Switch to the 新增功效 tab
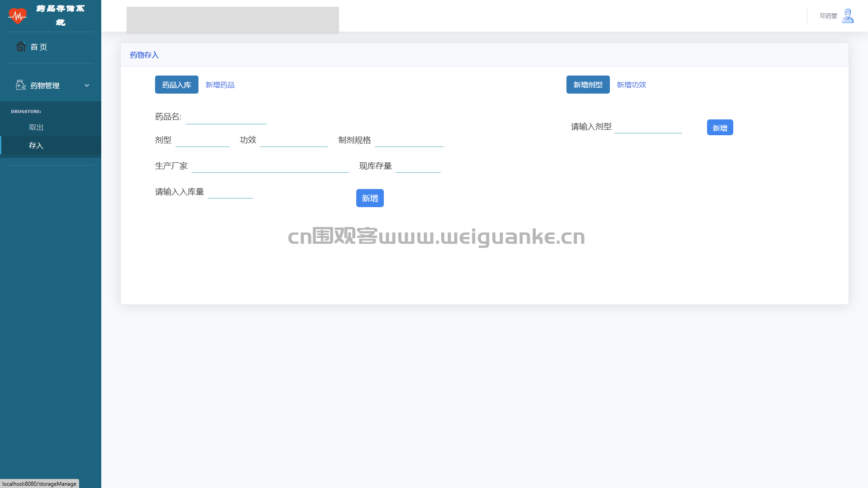This screenshot has width=868, height=488. pyautogui.click(x=631, y=85)
